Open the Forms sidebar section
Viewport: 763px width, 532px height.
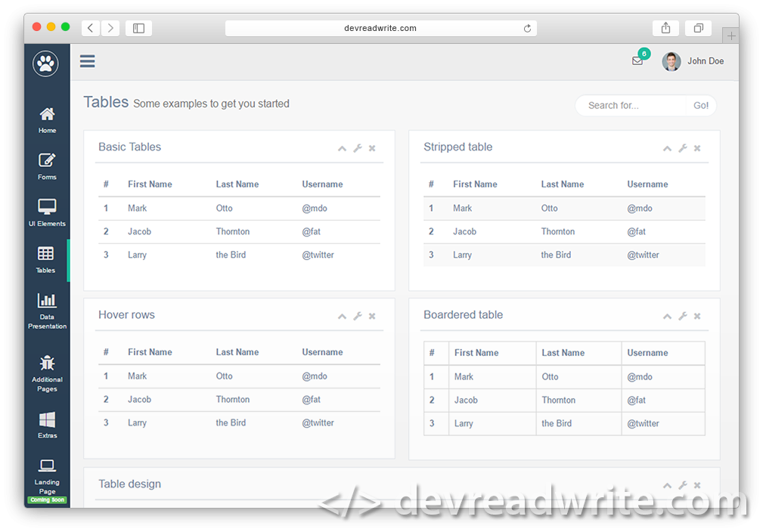click(x=47, y=167)
